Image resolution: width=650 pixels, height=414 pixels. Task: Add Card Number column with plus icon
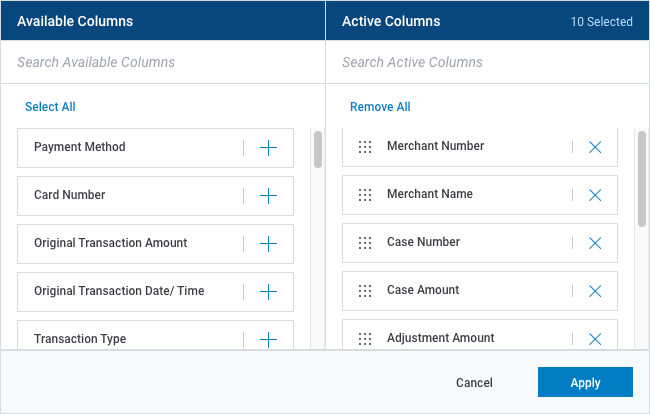(268, 196)
